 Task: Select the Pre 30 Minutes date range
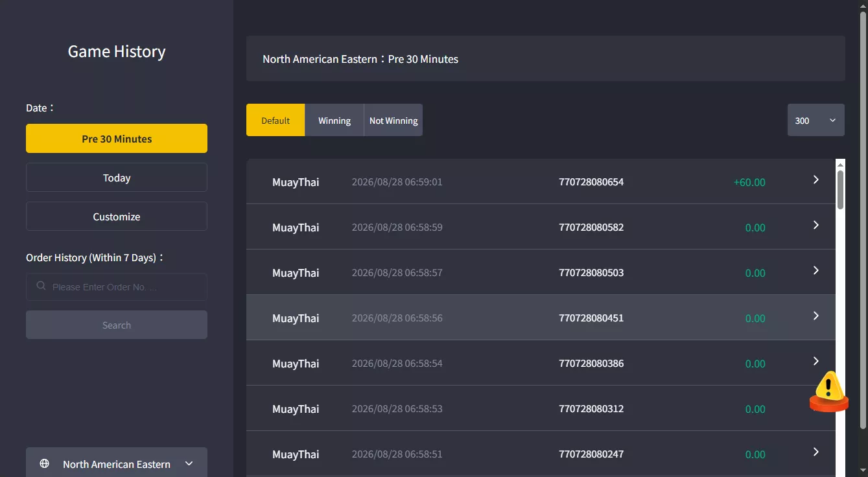[x=117, y=139]
